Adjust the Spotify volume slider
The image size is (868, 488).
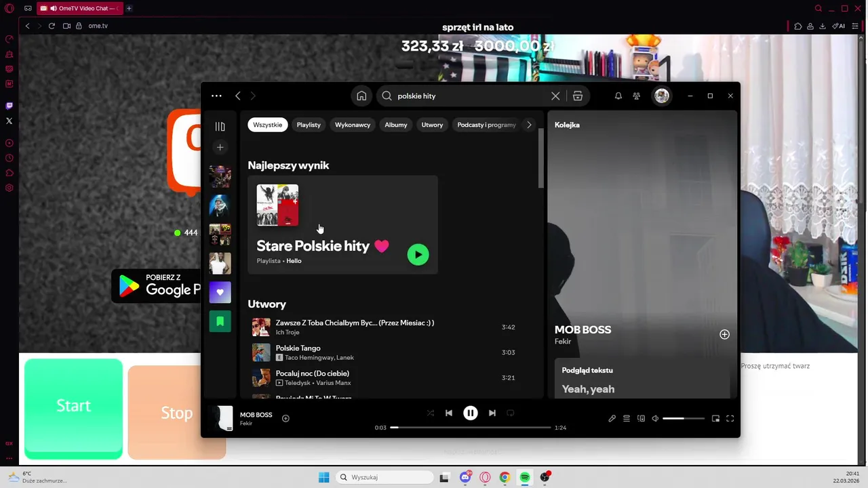pos(684,419)
